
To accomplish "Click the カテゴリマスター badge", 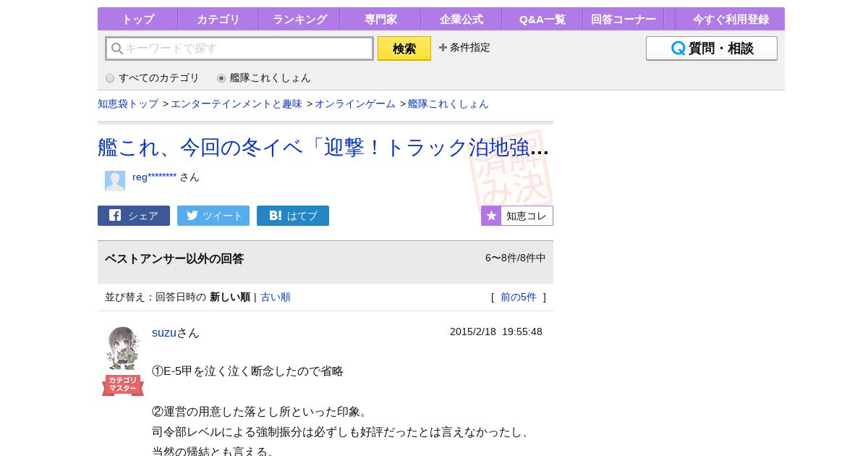I will tap(123, 385).
